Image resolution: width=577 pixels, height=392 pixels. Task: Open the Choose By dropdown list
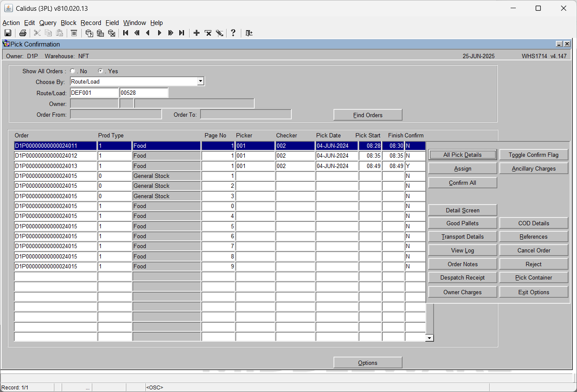200,81
